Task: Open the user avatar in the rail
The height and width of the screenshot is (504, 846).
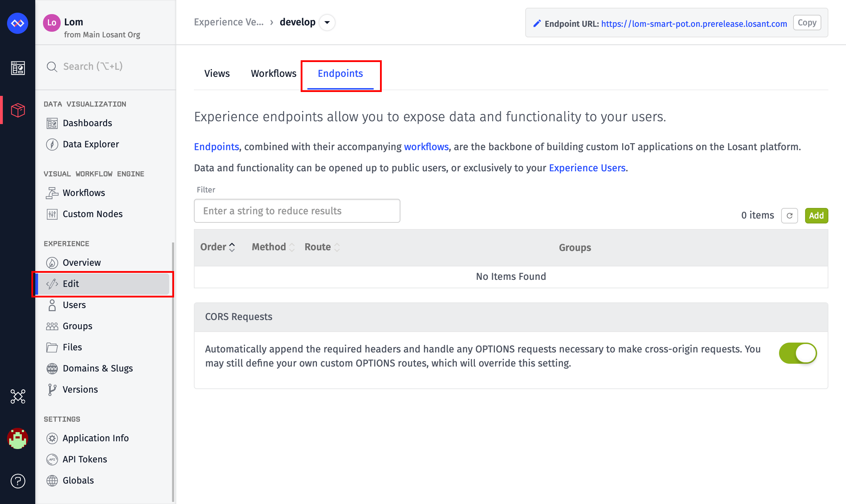Action: (x=18, y=438)
